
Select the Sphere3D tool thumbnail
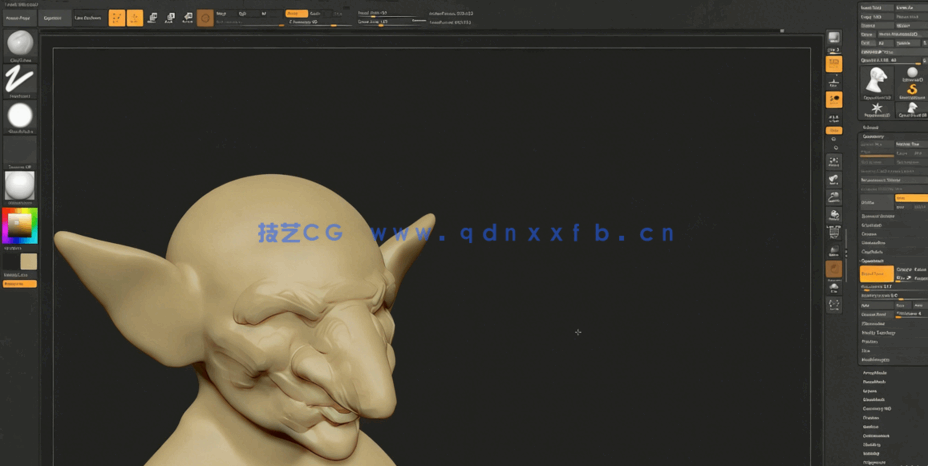pos(912,75)
